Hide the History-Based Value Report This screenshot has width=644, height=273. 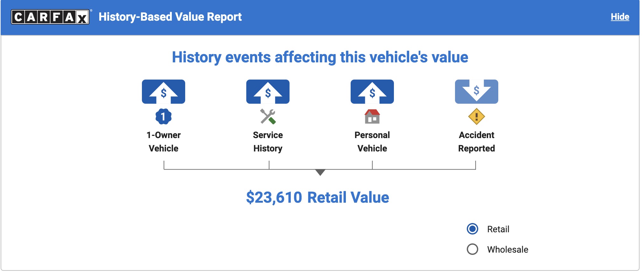click(620, 17)
